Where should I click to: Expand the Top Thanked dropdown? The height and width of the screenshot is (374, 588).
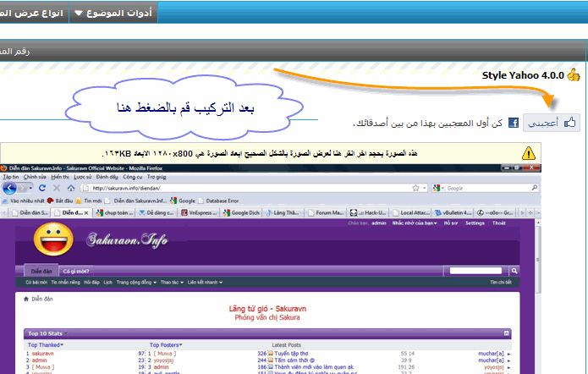(46, 345)
